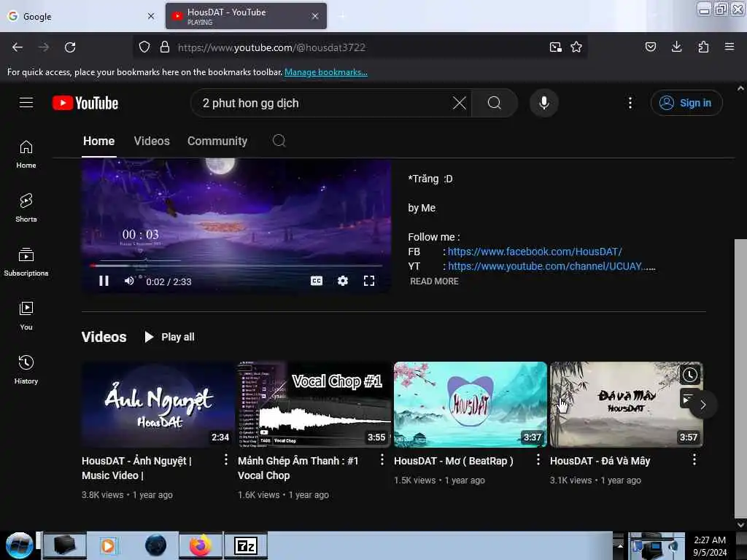Select the HousDAT - YouTube browser tab
The image size is (747, 560).
(x=247, y=16)
